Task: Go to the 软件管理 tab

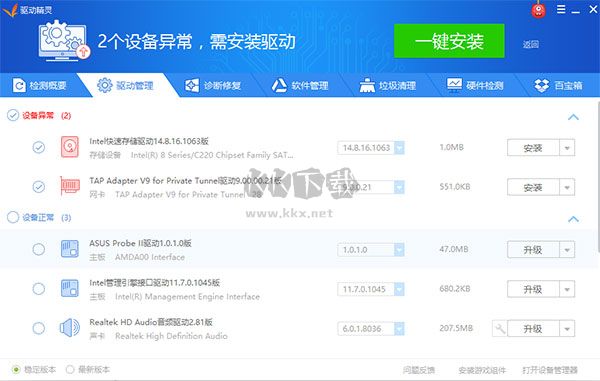Action: point(300,85)
